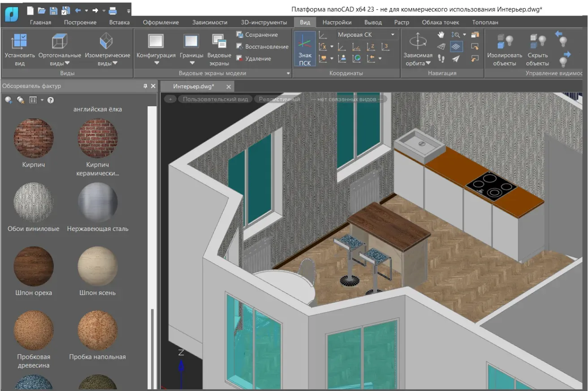
Task: Open the 3D-инструменты ribbon tab
Action: coord(264,22)
